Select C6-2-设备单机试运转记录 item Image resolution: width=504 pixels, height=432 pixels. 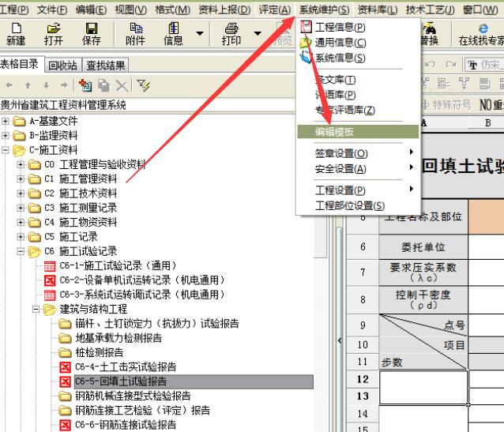pyautogui.click(x=142, y=280)
